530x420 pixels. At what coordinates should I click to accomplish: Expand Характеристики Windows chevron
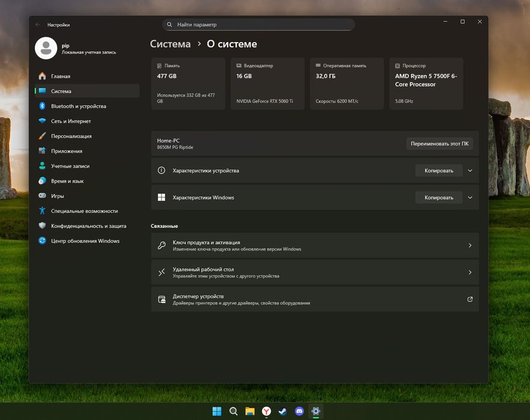click(470, 198)
